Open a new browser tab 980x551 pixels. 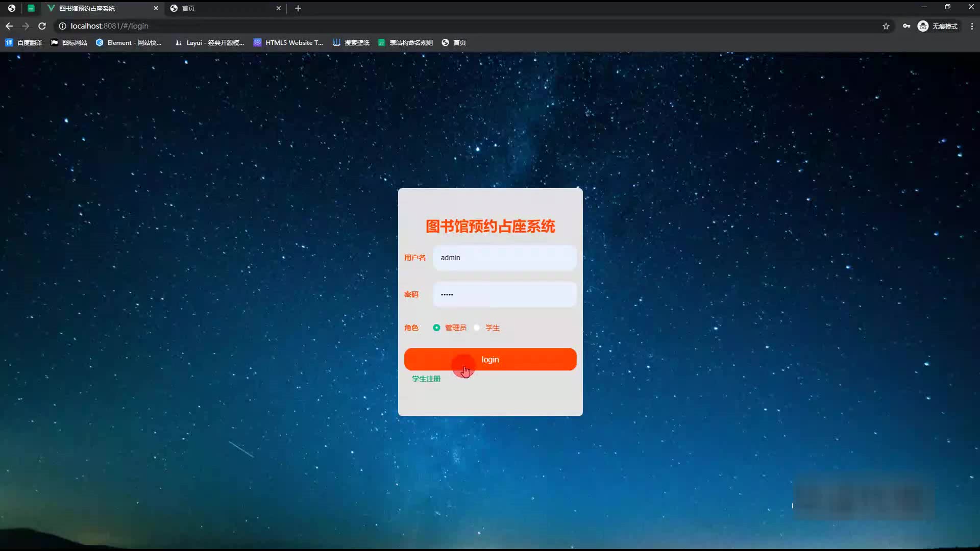pyautogui.click(x=298, y=8)
